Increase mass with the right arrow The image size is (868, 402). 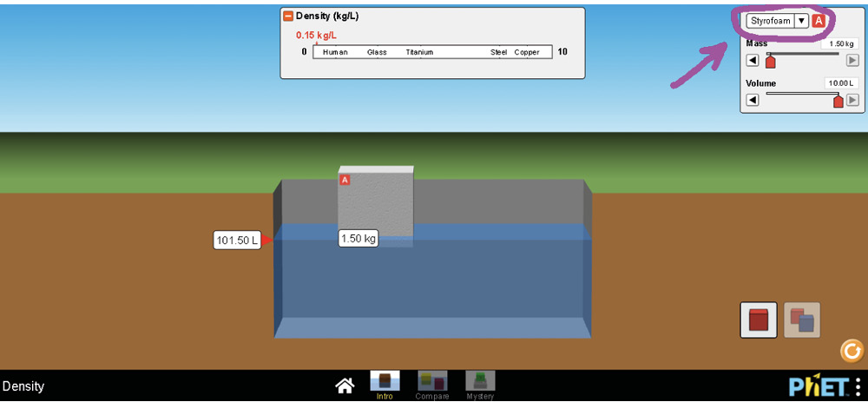852,60
